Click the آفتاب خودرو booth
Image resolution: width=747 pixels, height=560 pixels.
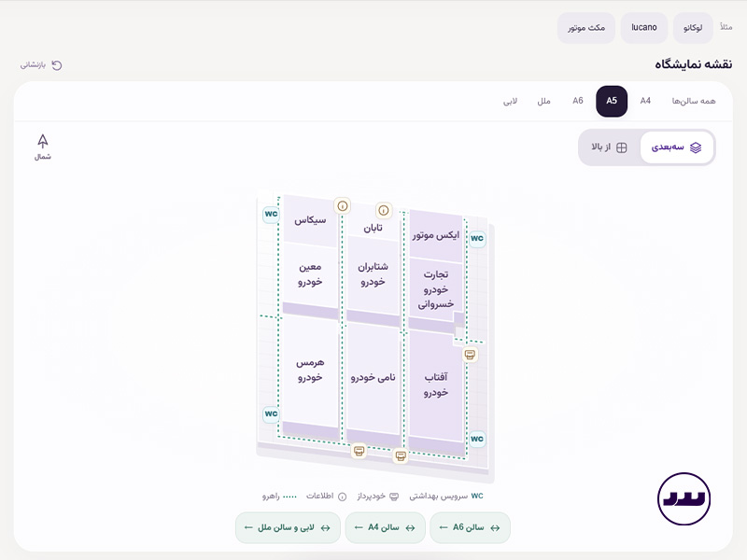(x=436, y=385)
